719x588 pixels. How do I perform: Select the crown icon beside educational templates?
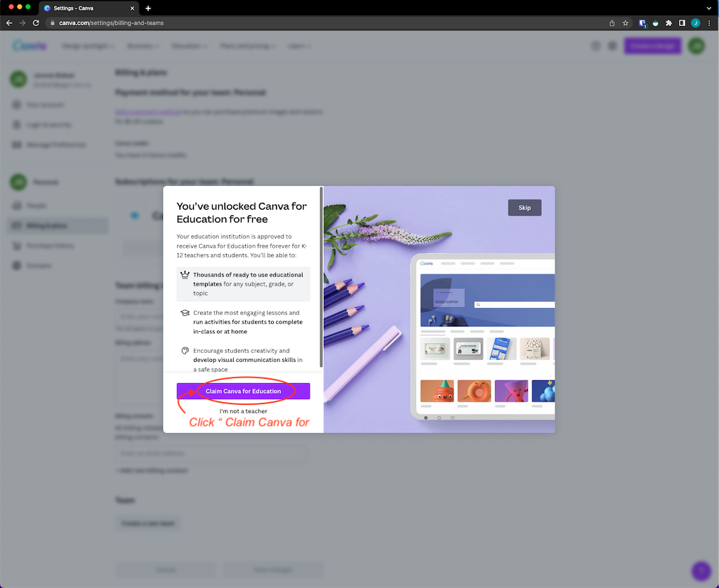[185, 274]
